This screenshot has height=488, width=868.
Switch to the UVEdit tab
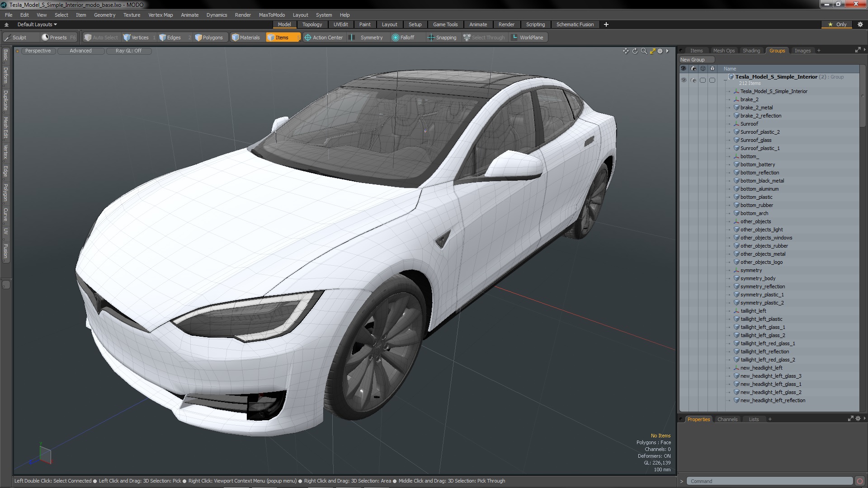click(340, 24)
